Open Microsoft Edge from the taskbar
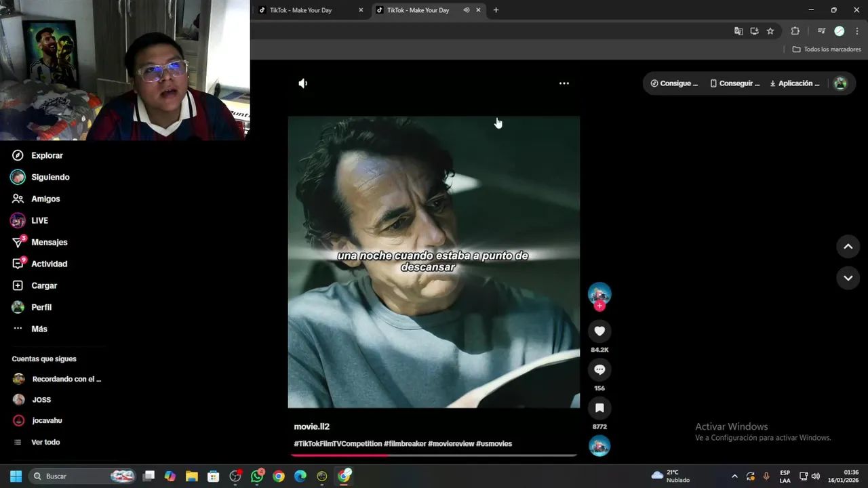Image resolution: width=868 pixels, height=488 pixels. [x=300, y=476]
